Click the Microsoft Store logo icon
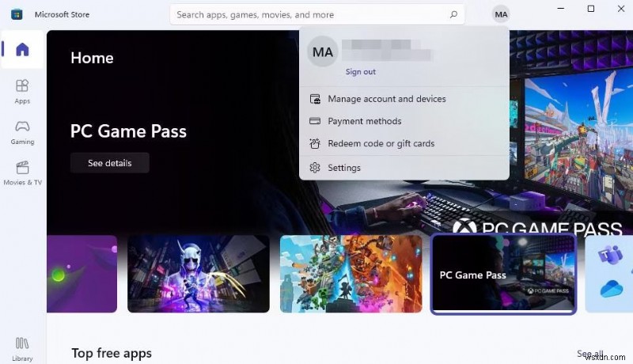Image resolution: width=633 pixels, height=364 pixels. click(17, 14)
